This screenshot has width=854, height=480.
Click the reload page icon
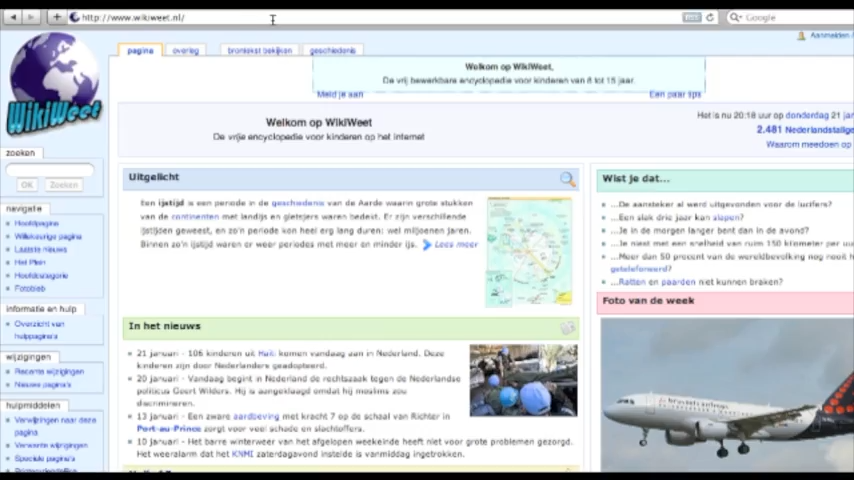(x=710, y=17)
